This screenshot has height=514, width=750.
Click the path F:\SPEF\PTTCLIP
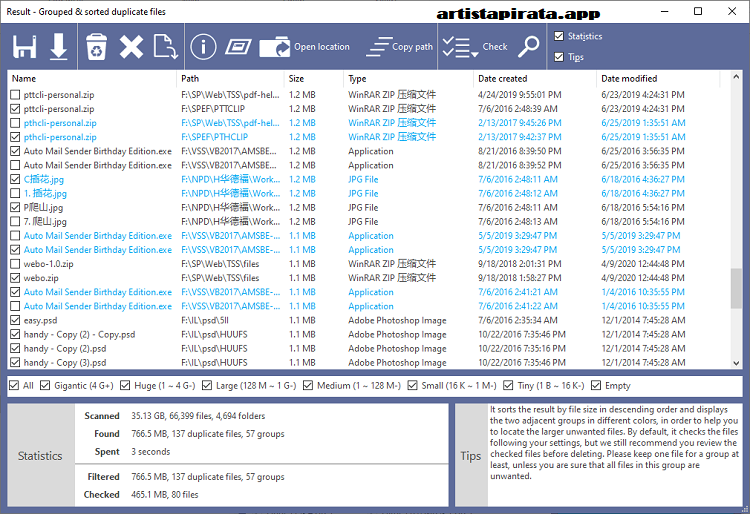(x=213, y=109)
